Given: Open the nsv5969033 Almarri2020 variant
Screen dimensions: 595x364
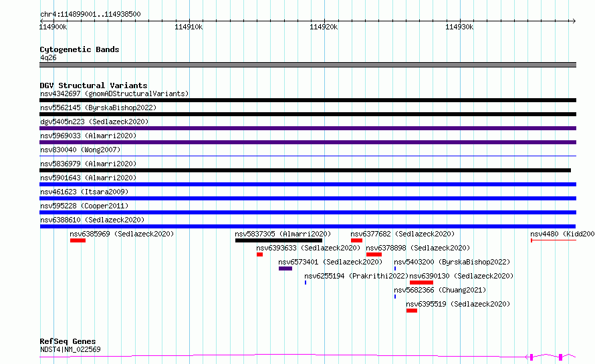Looking at the screenshot, I should click(88, 136).
